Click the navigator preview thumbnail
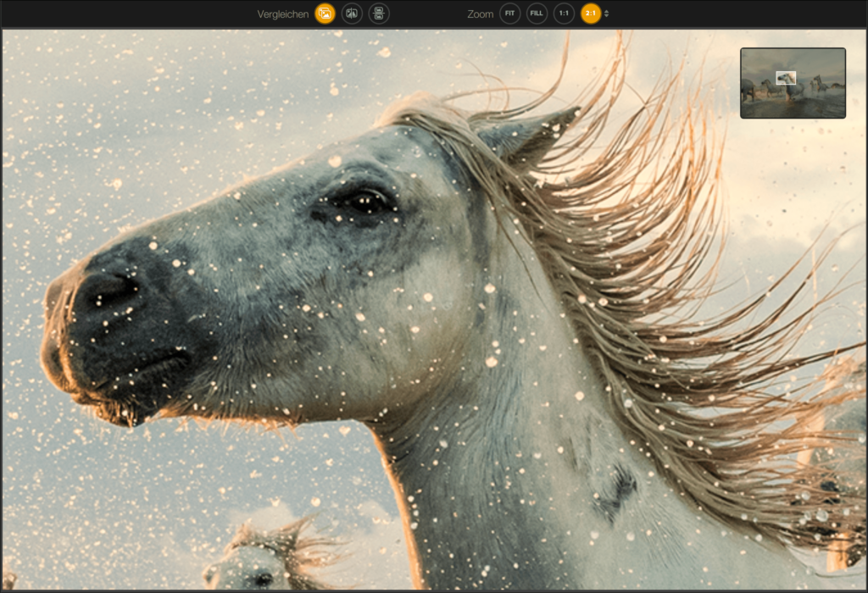 tap(793, 83)
